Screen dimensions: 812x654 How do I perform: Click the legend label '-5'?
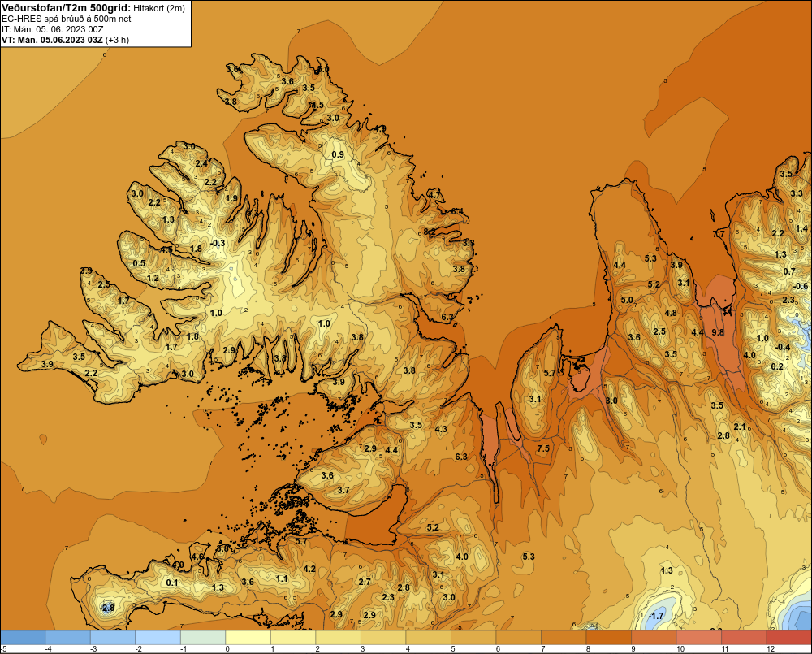tap(3, 649)
